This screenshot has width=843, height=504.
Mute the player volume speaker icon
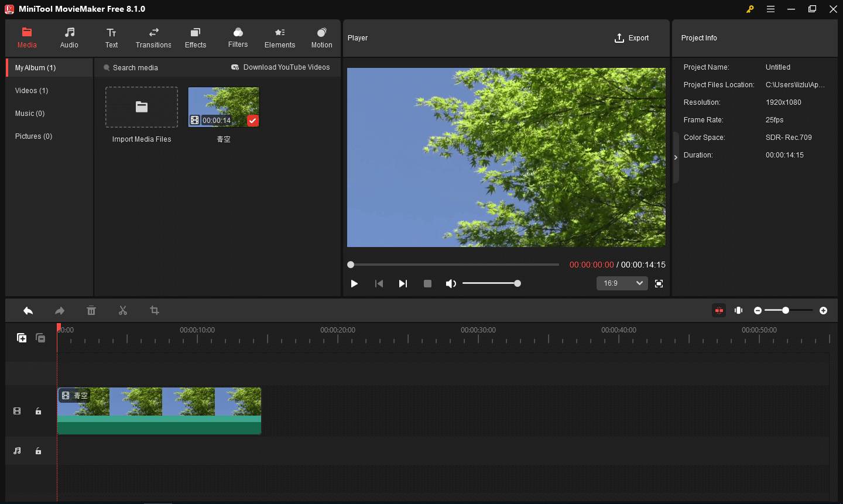point(451,283)
